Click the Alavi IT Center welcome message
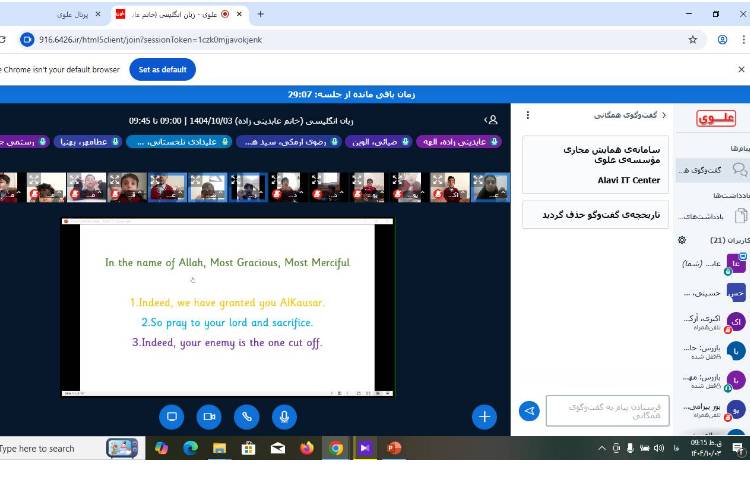The height and width of the screenshot is (480, 750). (x=596, y=164)
